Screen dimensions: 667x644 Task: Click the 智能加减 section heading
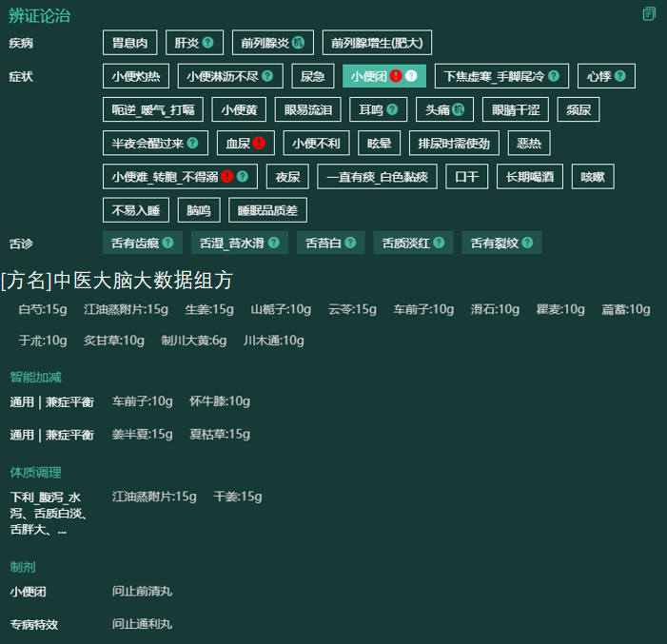click(36, 377)
